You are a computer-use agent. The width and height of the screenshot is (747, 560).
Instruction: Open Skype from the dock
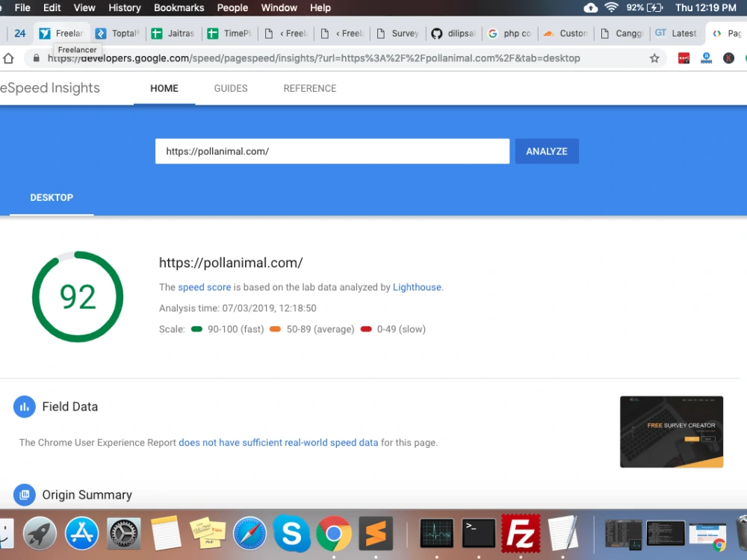(291, 533)
